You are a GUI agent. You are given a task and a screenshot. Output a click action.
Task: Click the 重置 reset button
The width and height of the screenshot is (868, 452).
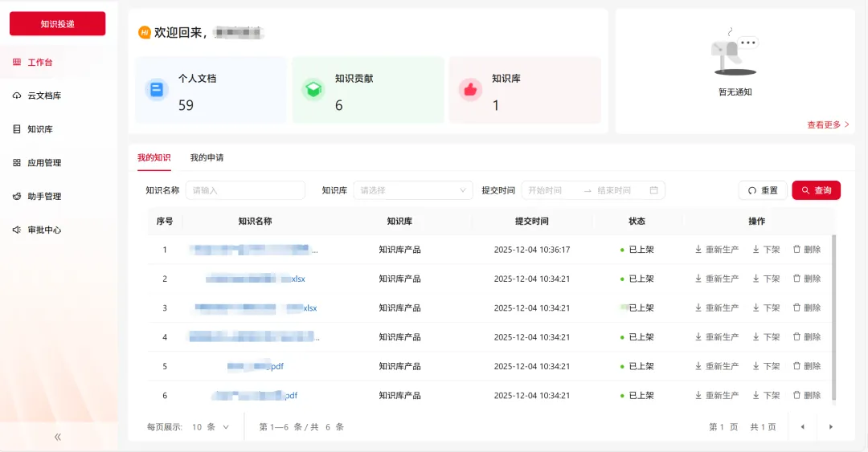(x=762, y=190)
